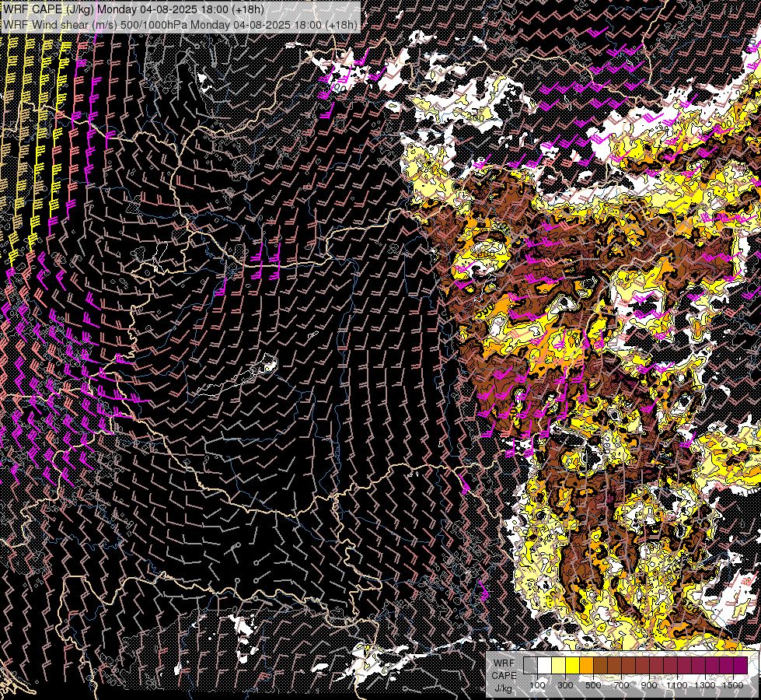
Task: Select the orange legend swatch
Action: [586, 665]
